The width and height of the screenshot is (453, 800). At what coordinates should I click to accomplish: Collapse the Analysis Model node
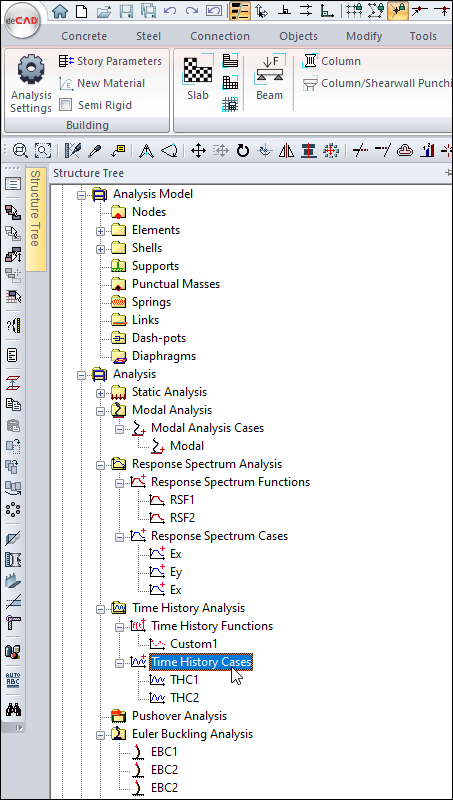tap(81, 194)
